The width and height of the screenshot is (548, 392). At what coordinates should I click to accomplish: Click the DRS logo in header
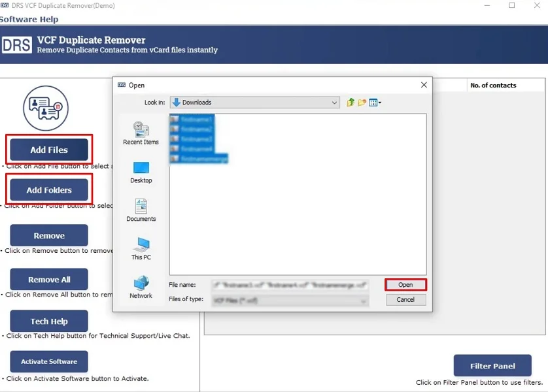click(16, 45)
